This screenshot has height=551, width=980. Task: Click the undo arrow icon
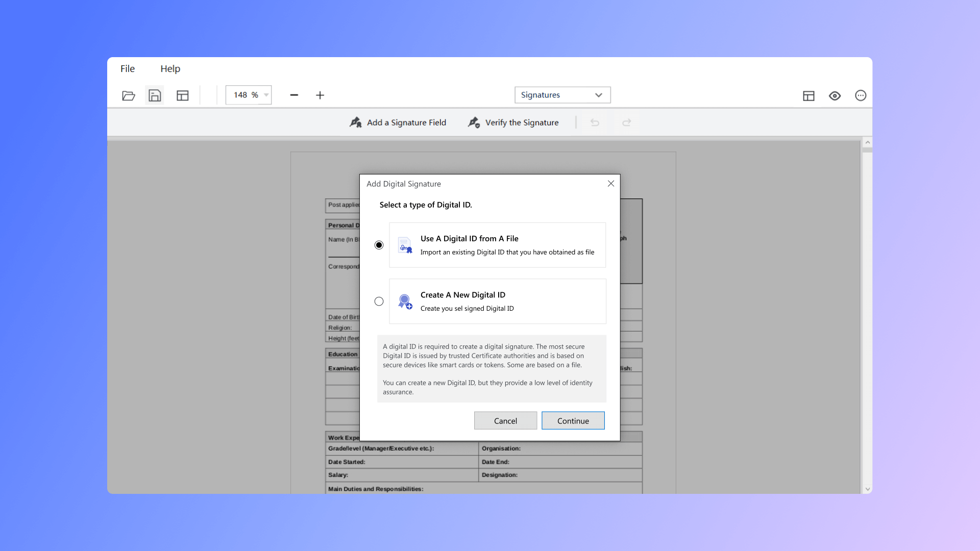point(595,122)
